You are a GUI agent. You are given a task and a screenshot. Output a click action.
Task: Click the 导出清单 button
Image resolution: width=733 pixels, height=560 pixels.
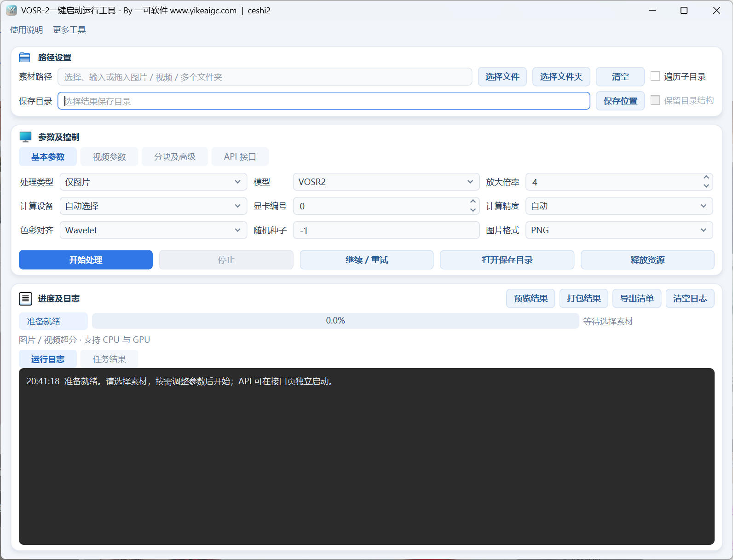coord(637,299)
